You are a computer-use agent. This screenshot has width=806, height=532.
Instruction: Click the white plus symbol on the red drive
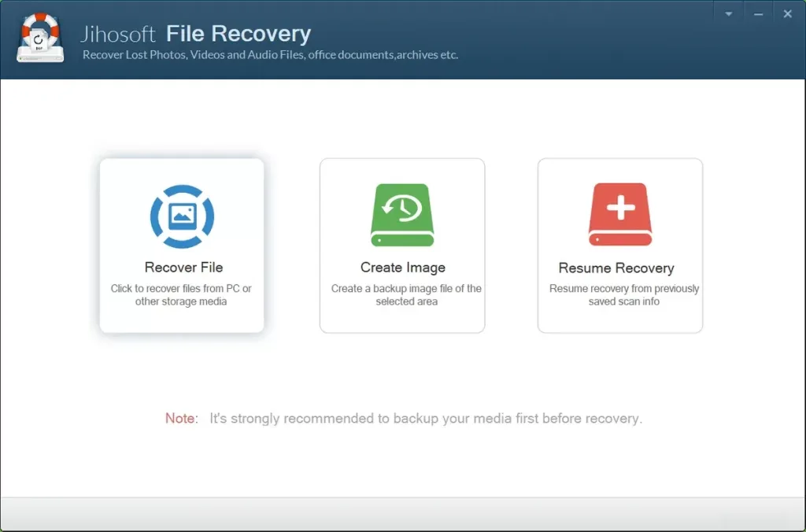(619, 209)
